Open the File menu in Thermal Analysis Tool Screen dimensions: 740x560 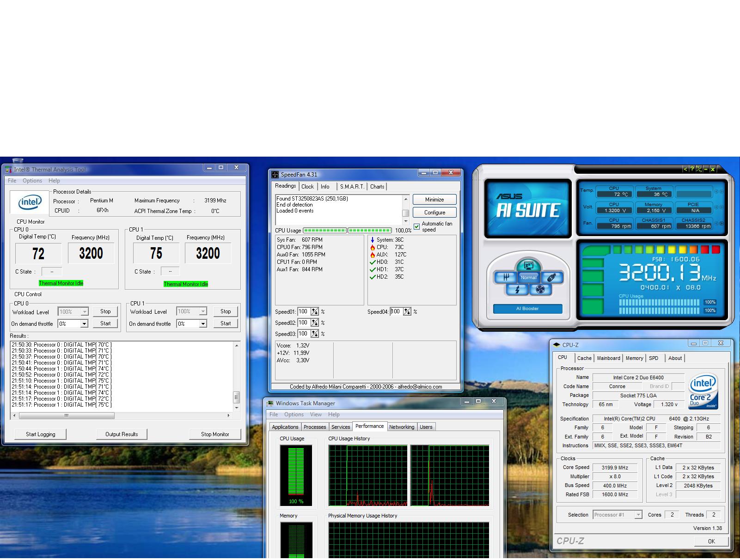(12, 181)
